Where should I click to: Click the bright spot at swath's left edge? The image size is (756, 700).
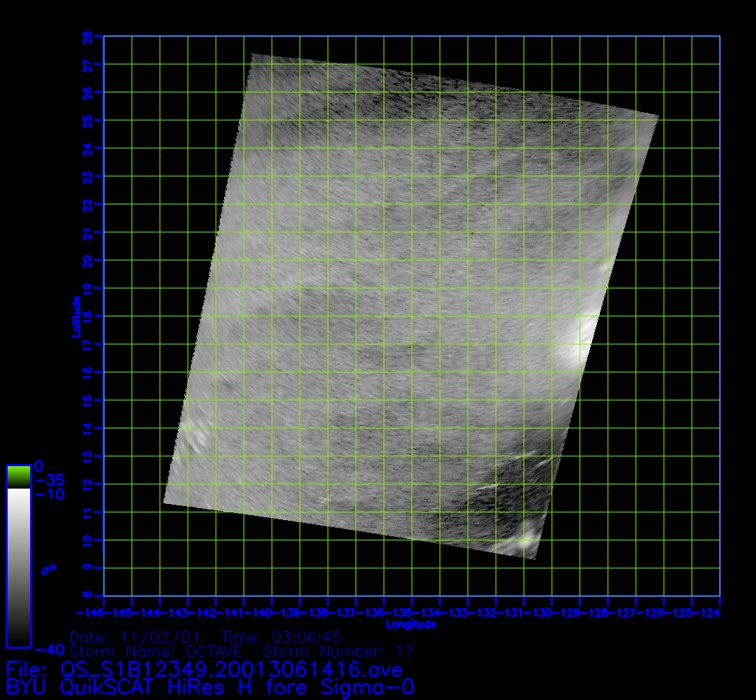[x=195, y=433]
